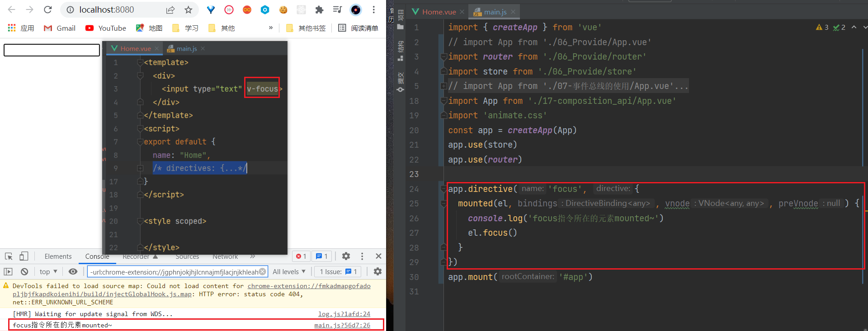Open the cookie extension icon
Screen dimensions: 868x331
tap(283, 9)
